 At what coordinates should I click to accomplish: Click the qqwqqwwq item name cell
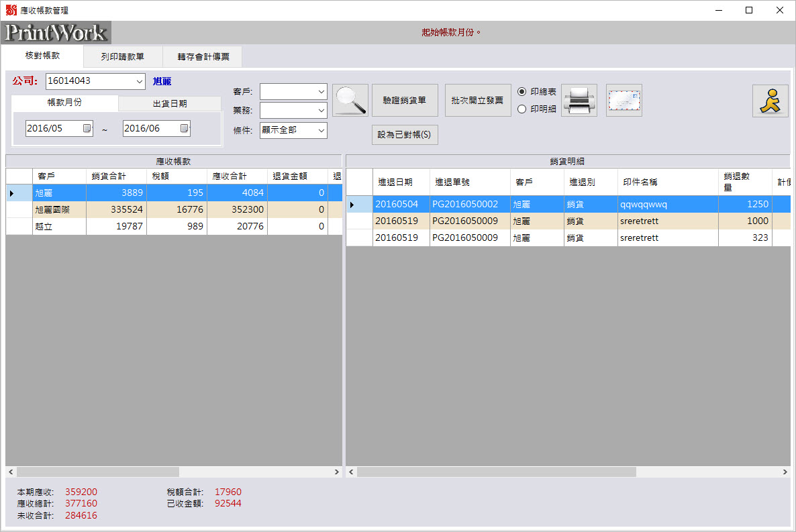(668, 205)
